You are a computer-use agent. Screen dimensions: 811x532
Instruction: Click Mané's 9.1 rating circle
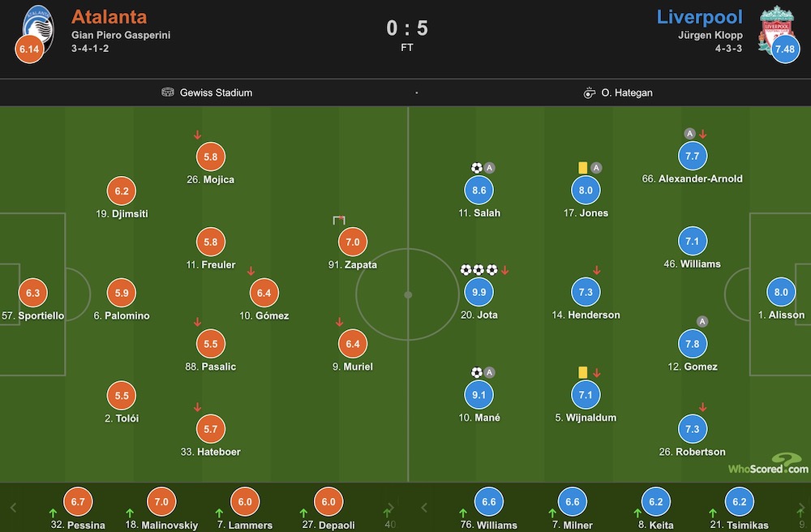(479, 395)
